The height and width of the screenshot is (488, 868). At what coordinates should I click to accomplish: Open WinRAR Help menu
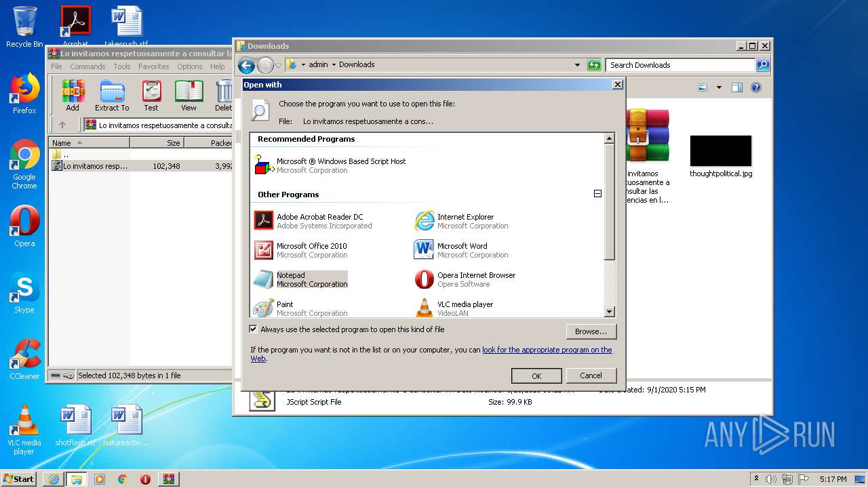(217, 66)
